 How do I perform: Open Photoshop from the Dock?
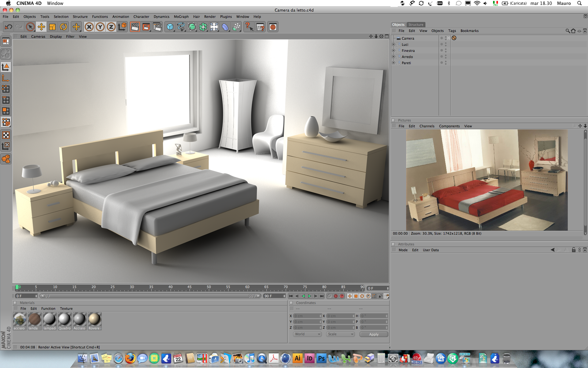click(321, 358)
